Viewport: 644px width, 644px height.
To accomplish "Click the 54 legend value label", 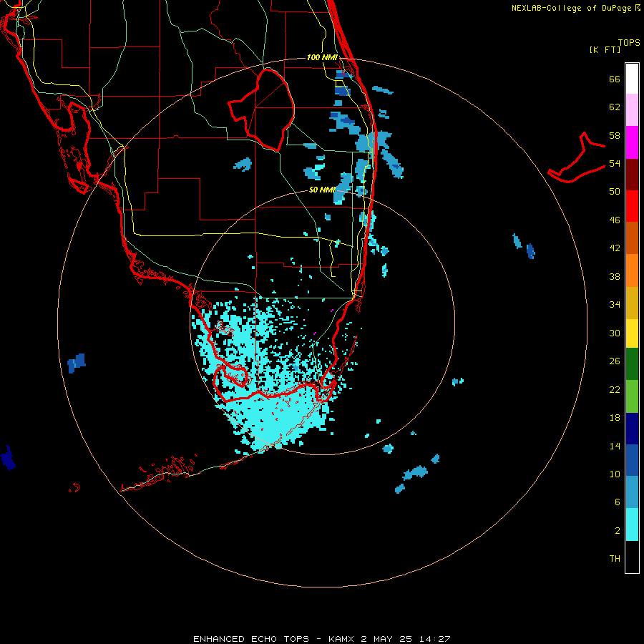I will coord(615,163).
